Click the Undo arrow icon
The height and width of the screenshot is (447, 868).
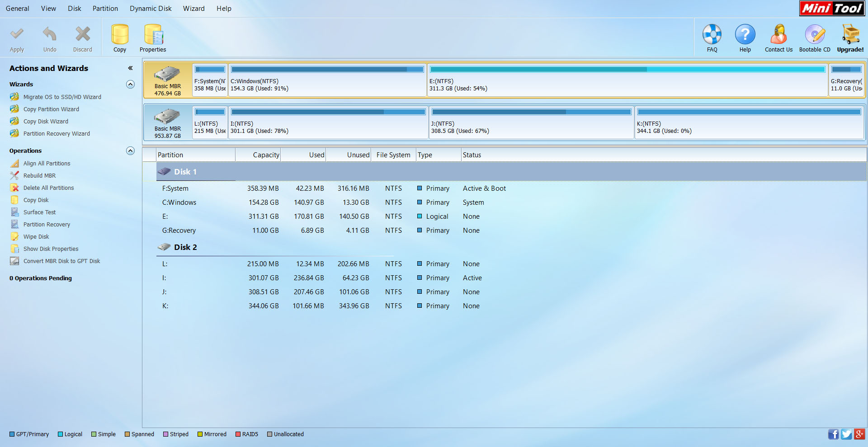coord(50,34)
